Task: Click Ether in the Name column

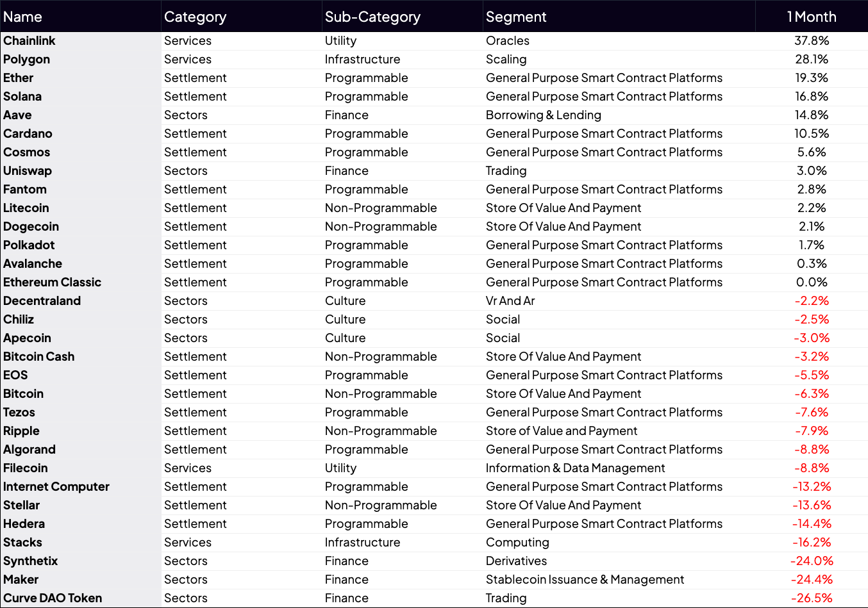Action: pos(18,78)
